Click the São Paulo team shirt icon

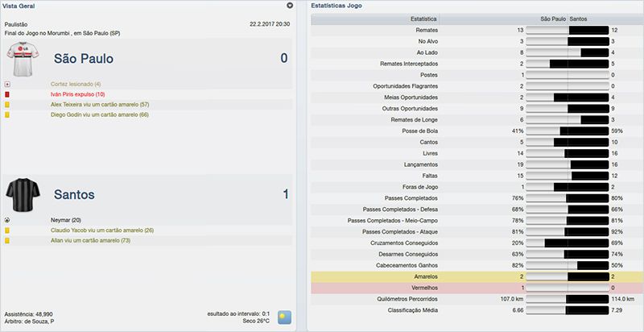pyautogui.click(x=23, y=60)
